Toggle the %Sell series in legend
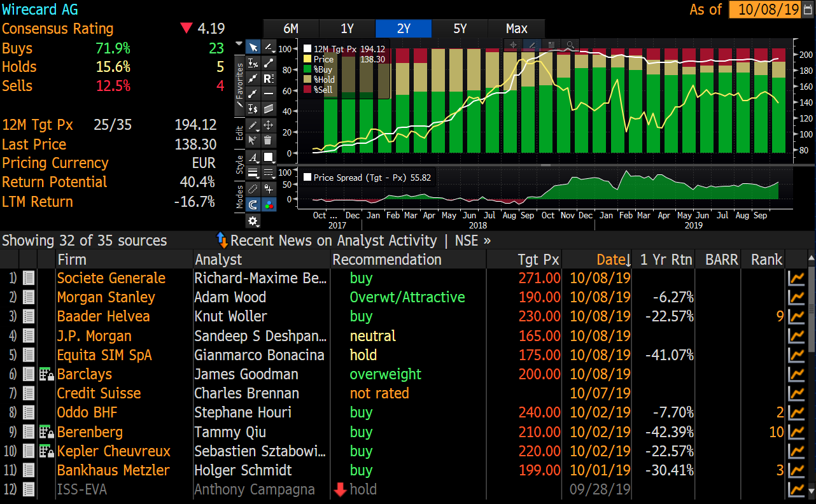The height and width of the screenshot is (504, 816). tap(318, 90)
